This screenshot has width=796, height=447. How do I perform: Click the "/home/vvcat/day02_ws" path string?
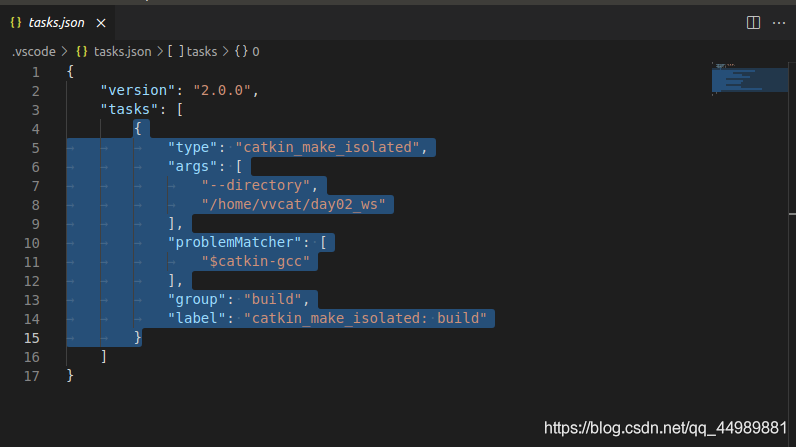(x=293, y=204)
